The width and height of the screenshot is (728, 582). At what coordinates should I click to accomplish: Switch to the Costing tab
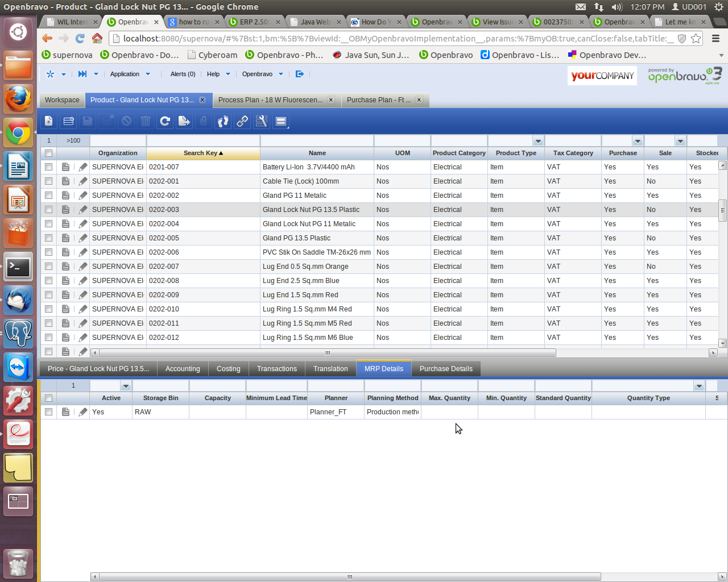(x=228, y=369)
